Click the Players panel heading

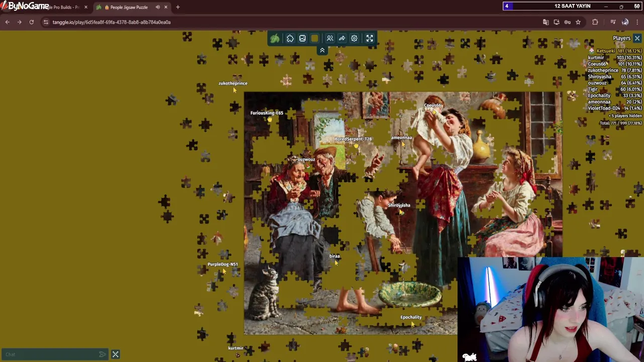click(621, 38)
